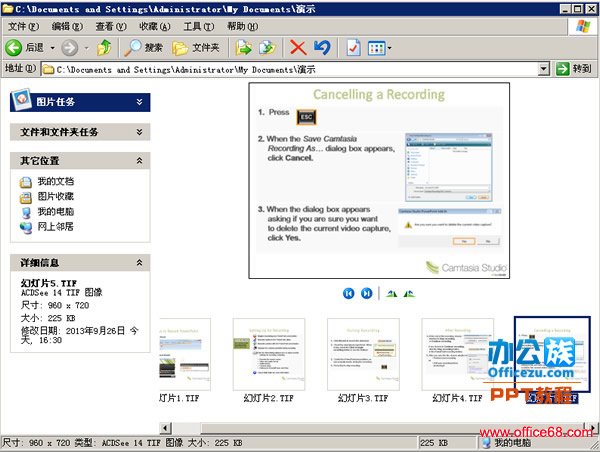Select thumbnail 幻灯片1.TIF
Screen dimensions: 600x452
(x=185, y=354)
